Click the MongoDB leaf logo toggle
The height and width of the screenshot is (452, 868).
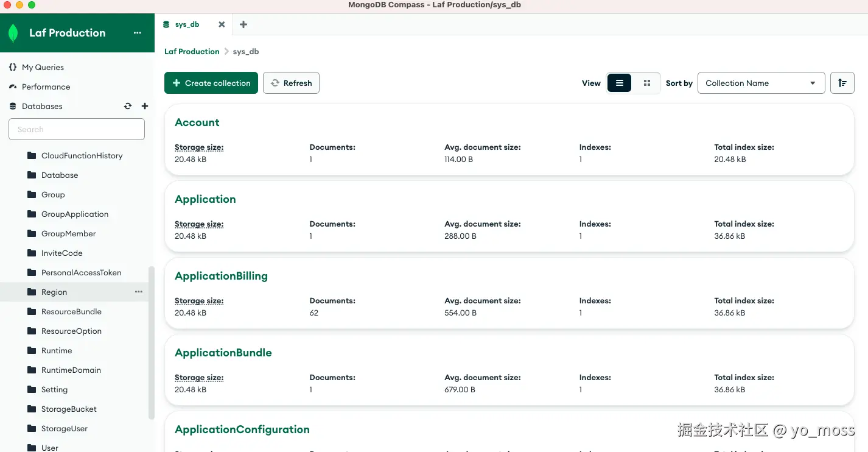[13, 32]
